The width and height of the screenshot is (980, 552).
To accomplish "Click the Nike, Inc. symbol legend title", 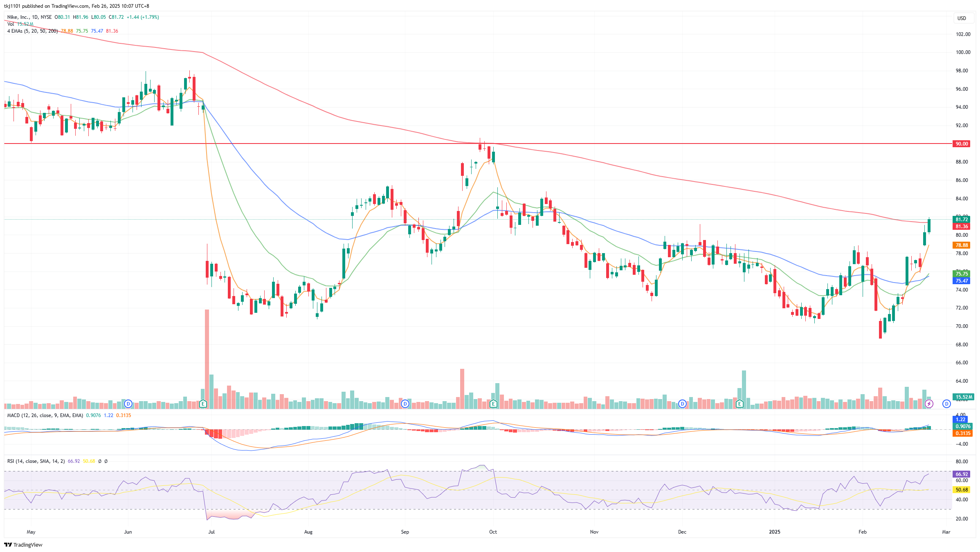I will click(x=29, y=17).
